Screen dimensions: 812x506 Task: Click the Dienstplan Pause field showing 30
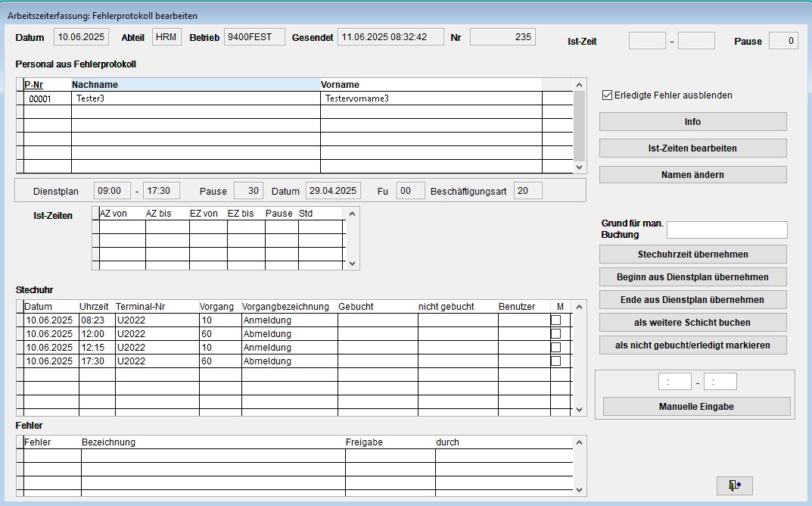248,191
